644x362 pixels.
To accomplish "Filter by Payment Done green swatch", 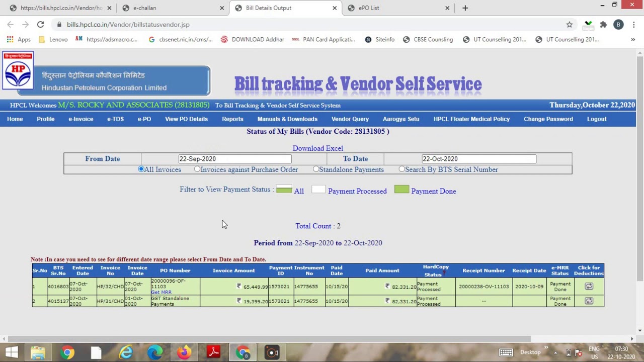I will (x=401, y=190).
